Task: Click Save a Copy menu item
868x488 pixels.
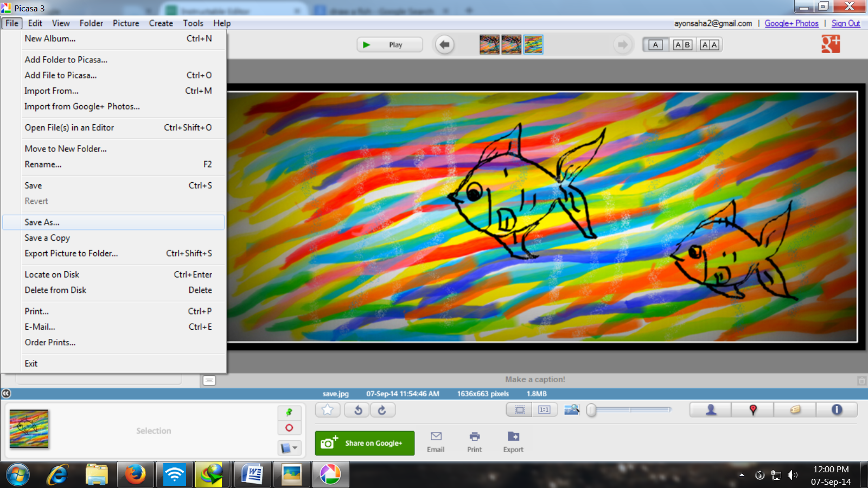Action: pyautogui.click(x=113, y=238)
